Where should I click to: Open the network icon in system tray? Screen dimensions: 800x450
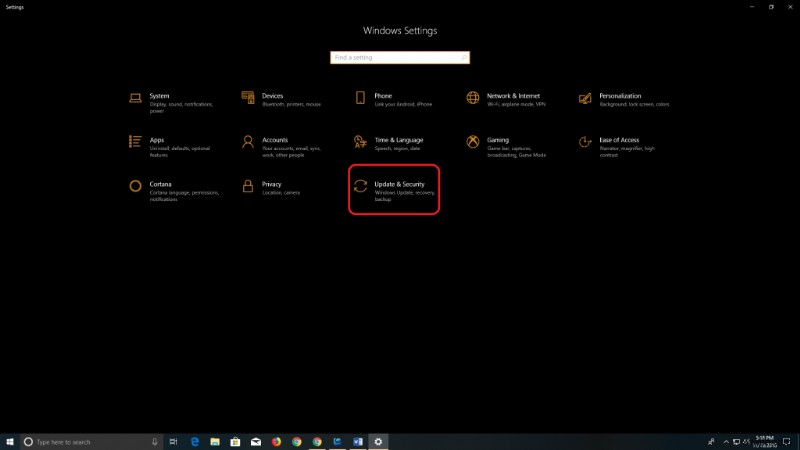point(736,442)
